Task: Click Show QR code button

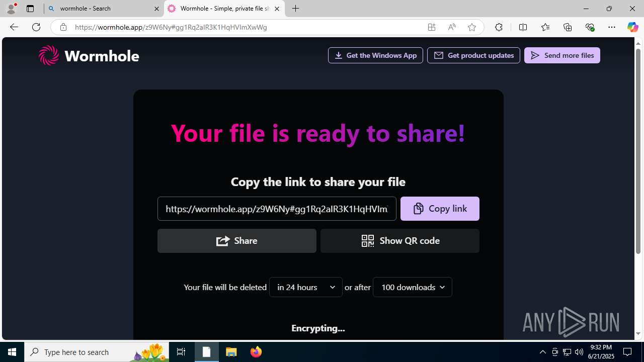Action: [400, 241]
